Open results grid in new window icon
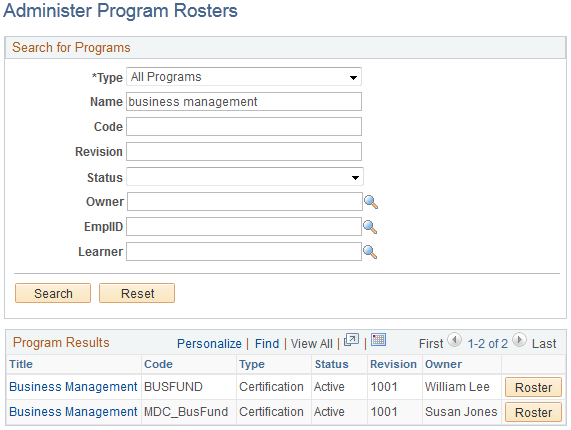571x430 pixels. click(351, 340)
